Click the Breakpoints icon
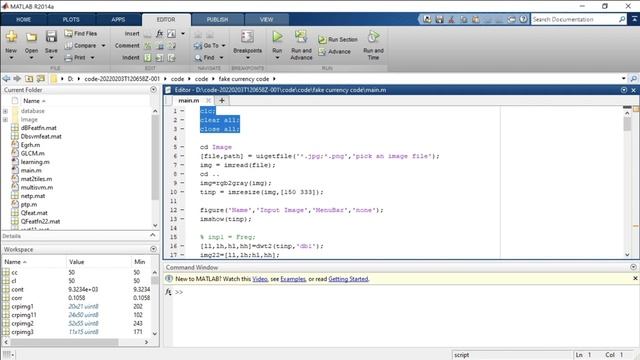The width and height of the screenshot is (640, 360). [247, 37]
